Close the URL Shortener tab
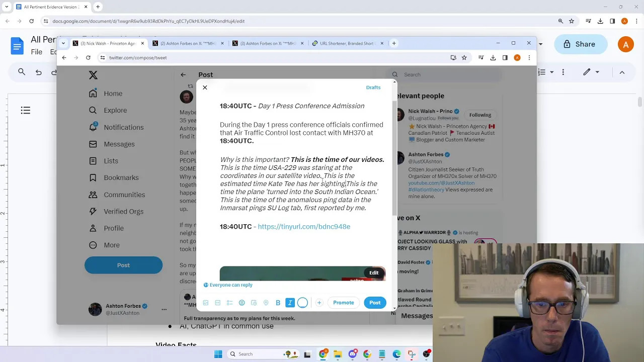Viewport: 644px width, 362px height. [382, 43]
